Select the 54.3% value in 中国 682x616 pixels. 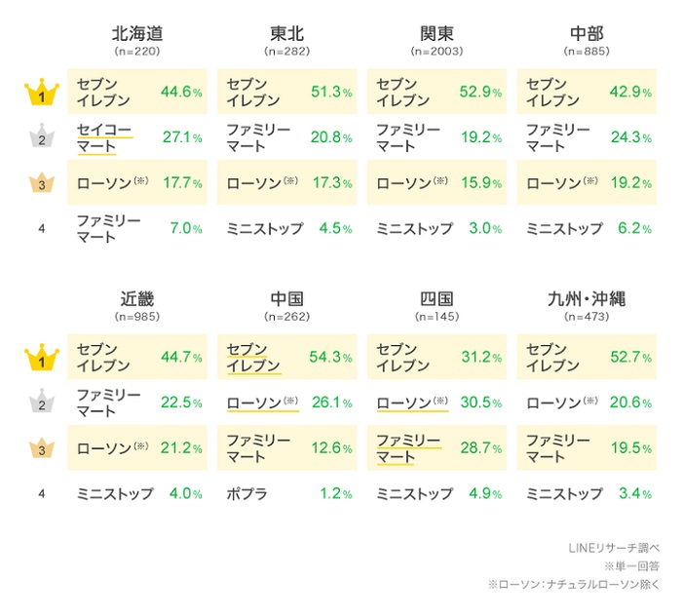pos(330,358)
